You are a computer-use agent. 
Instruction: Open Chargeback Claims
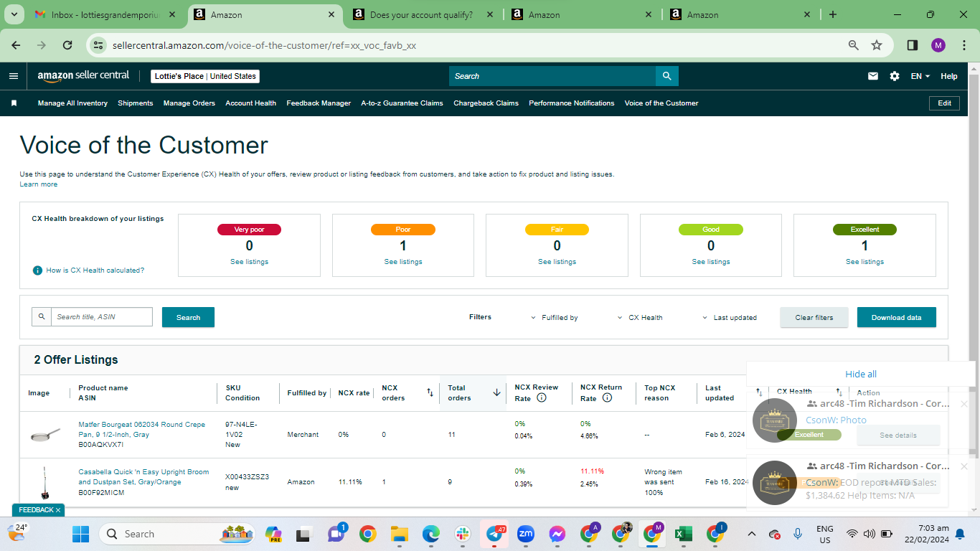point(486,103)
